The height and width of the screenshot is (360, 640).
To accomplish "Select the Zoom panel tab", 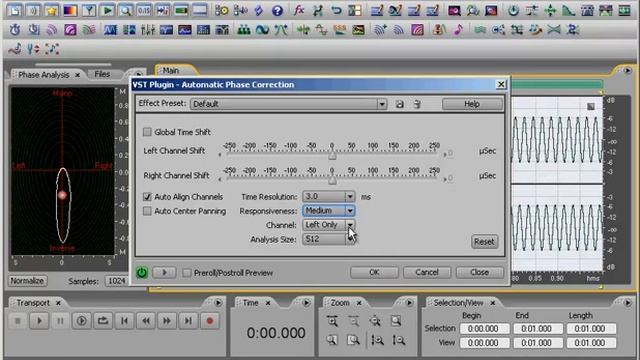I will [340, 303].
